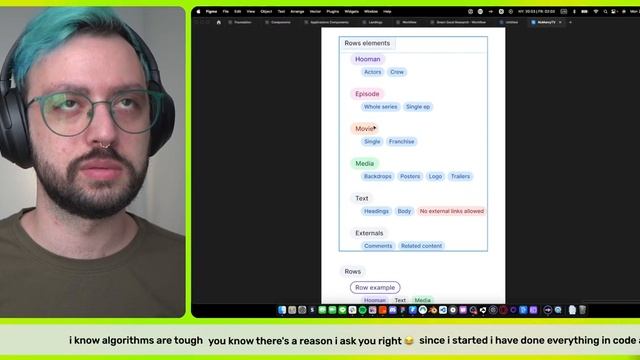The width and height of the screenshot is (640, 360).
Task: Click the Row example outlined pill
Action: pyautogui.click(x=375, y=287)
